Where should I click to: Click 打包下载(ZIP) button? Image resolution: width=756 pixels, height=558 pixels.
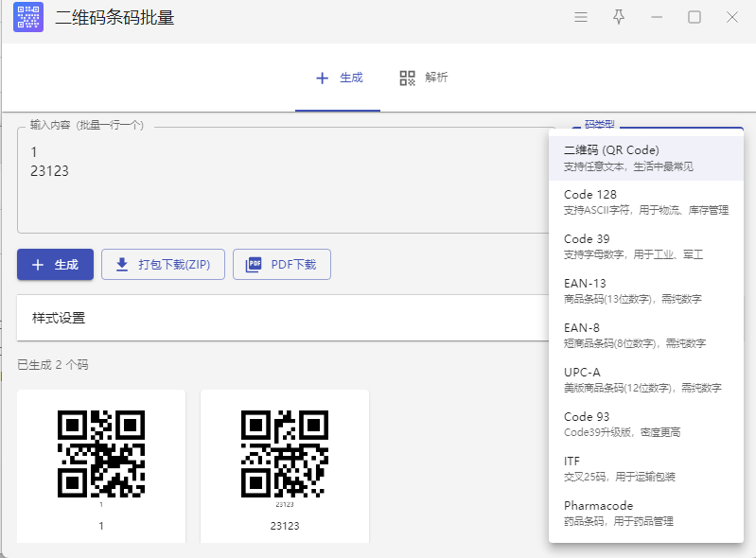(163, 264)
